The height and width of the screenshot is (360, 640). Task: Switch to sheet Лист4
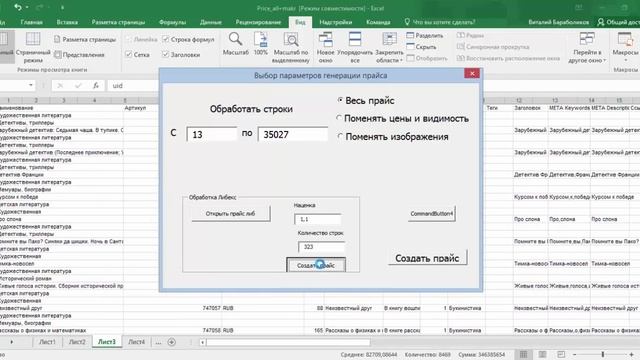pyautogui.click(x=136, y=342)
